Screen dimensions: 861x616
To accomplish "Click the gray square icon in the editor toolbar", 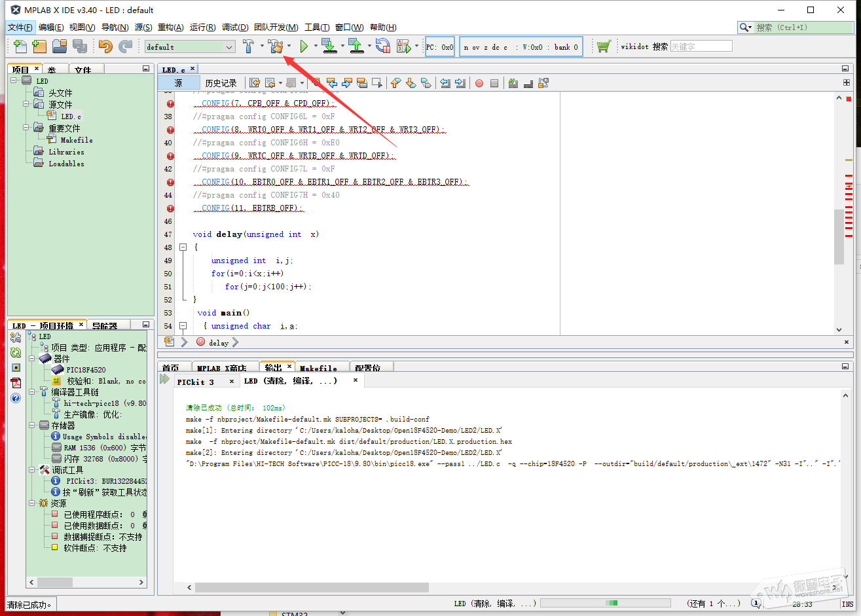I will (x=494, y=83).
